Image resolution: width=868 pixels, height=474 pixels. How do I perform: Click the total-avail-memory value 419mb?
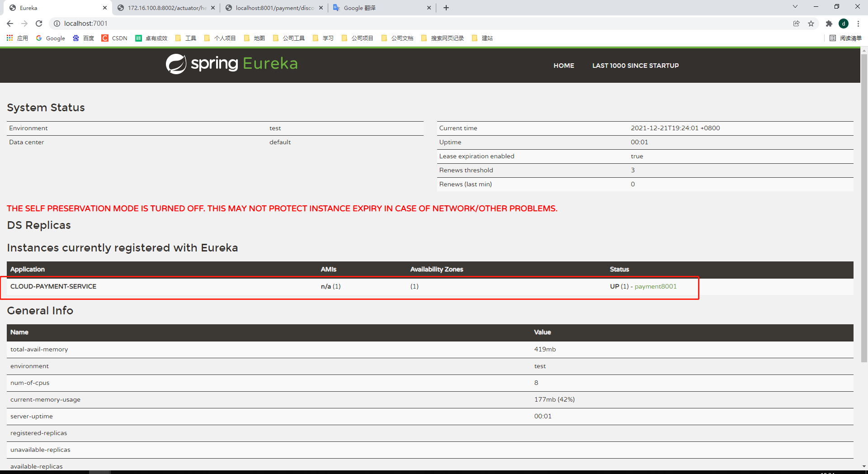(x=545, y=349)
